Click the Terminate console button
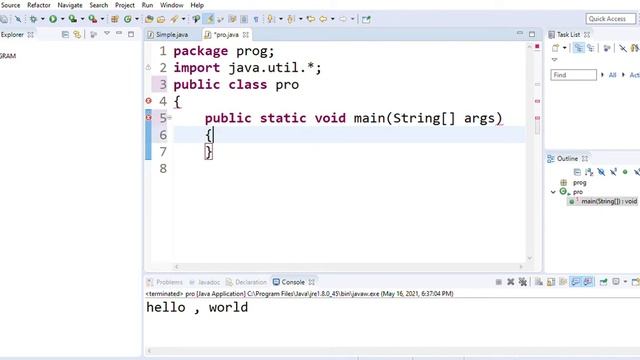 [498, 282]
